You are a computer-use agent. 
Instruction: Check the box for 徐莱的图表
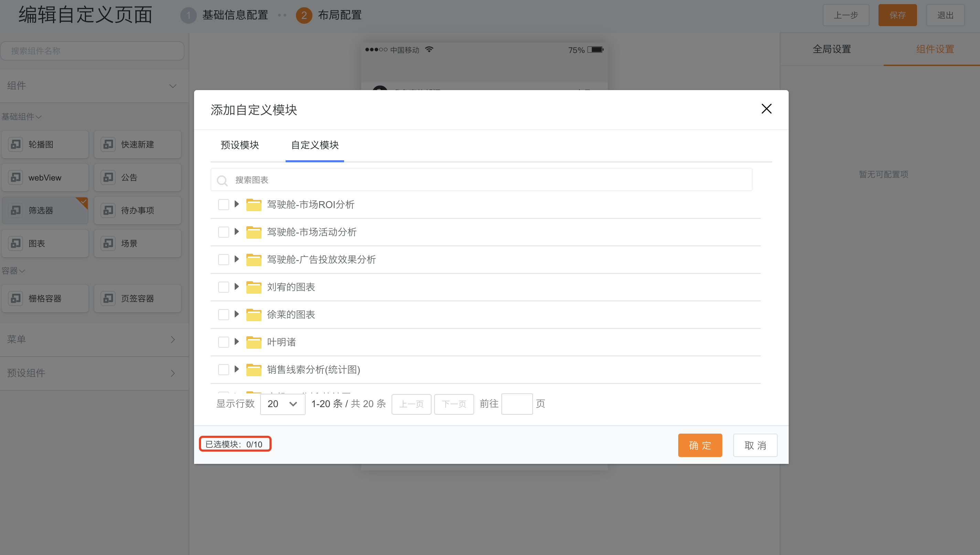click(223, 315)
